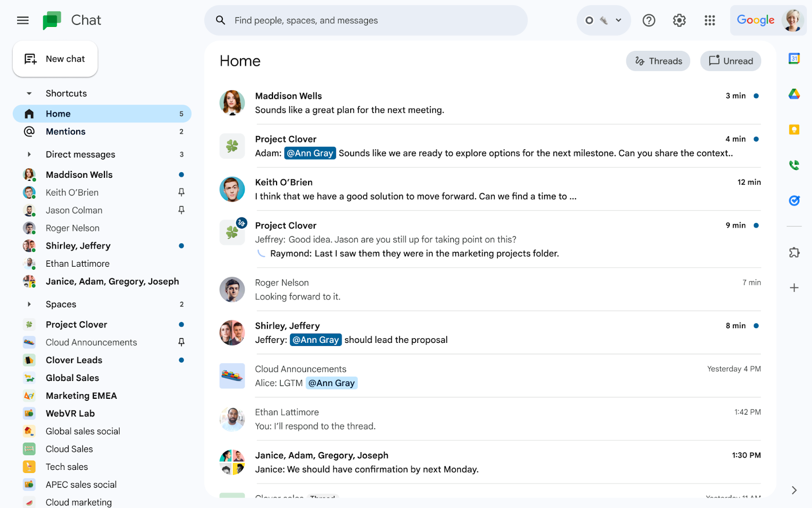
Task: Open Tech sales space in sidebar
Action: point(102,467)
